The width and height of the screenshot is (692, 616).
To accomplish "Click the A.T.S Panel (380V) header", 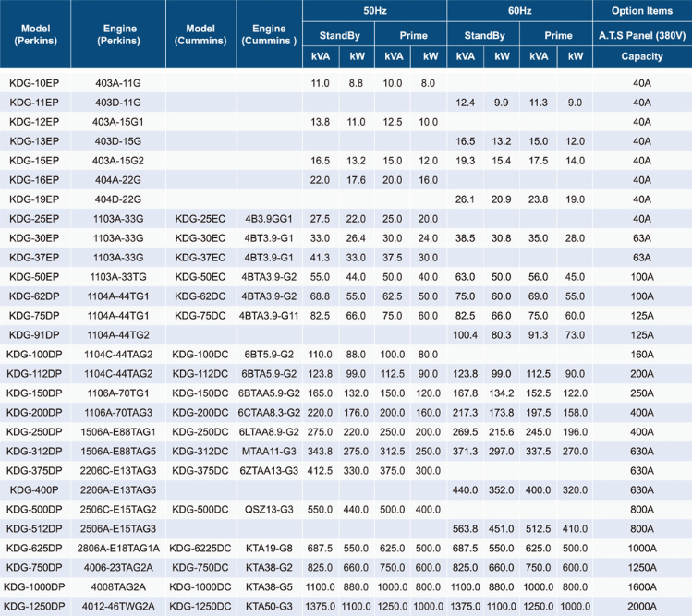I will click(x=642, y=35).
